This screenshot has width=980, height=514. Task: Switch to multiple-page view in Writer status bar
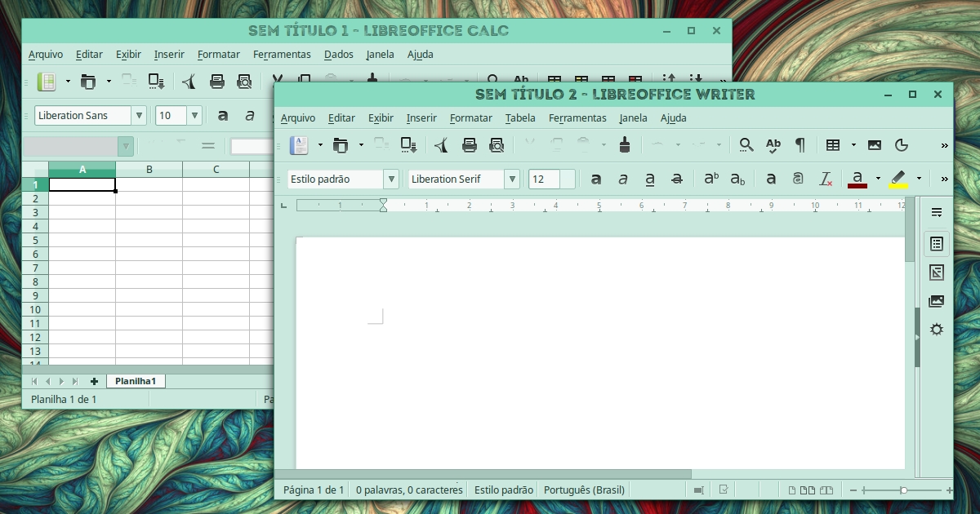tap(807, 490)
